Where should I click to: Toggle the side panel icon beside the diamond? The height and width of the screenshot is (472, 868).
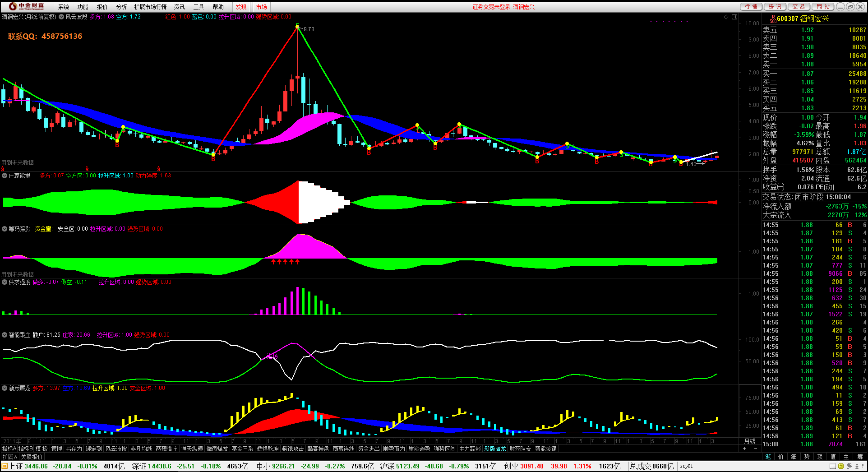pyautogui.click(x=734, y=17)
